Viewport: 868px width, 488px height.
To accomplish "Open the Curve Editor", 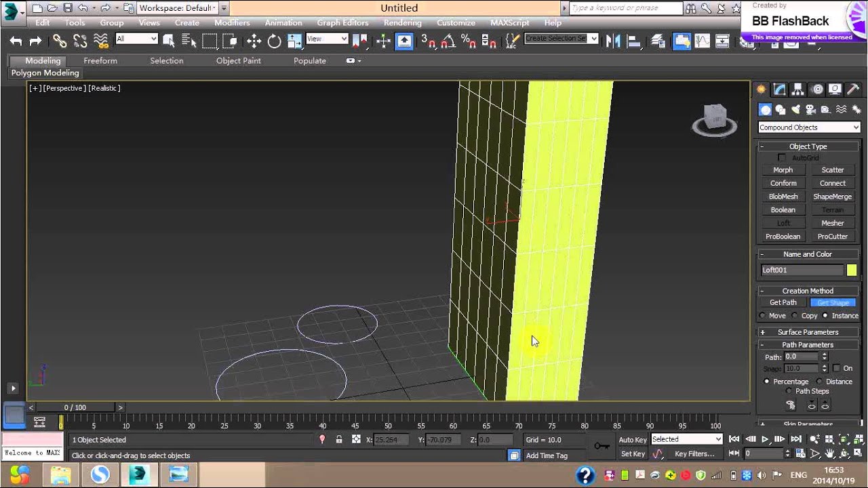I will 703,41.
